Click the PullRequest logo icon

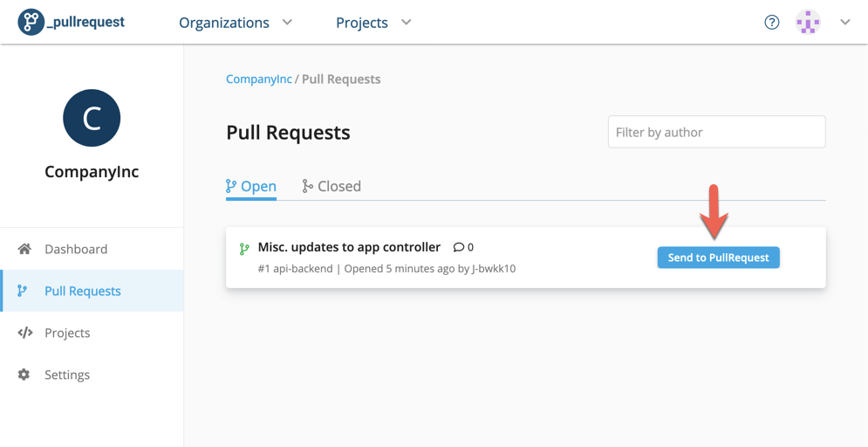31,22
